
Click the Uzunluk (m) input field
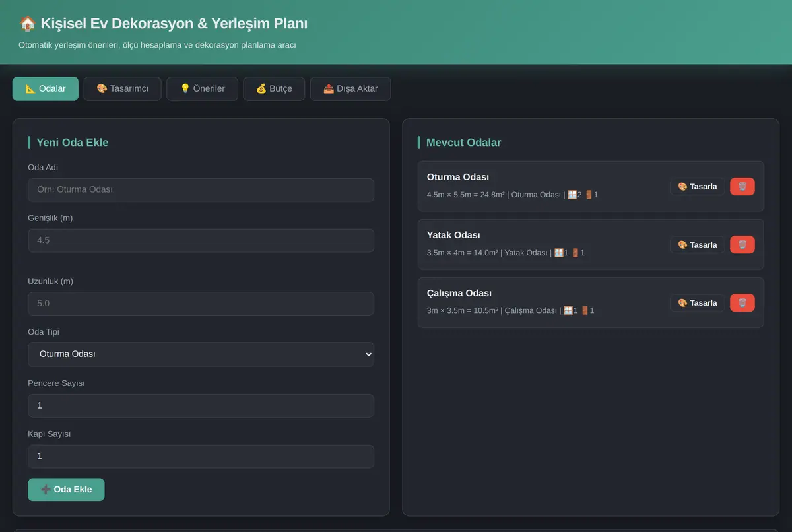coord(201,304)
